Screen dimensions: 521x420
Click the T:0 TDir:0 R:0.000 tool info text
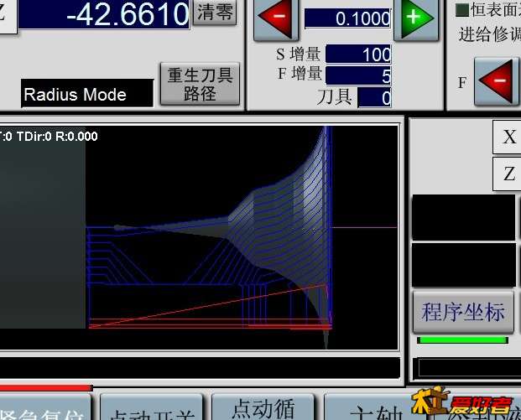click(49, 137)
